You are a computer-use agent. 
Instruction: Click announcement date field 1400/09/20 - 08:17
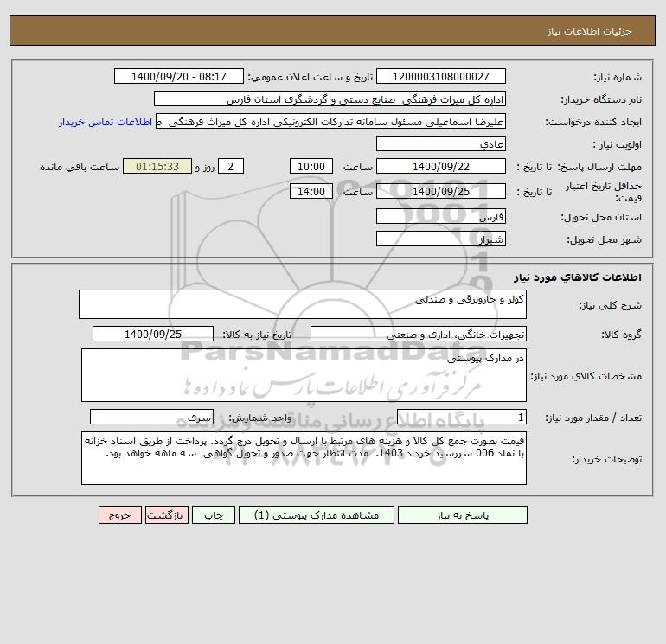[x=179, y=76]
